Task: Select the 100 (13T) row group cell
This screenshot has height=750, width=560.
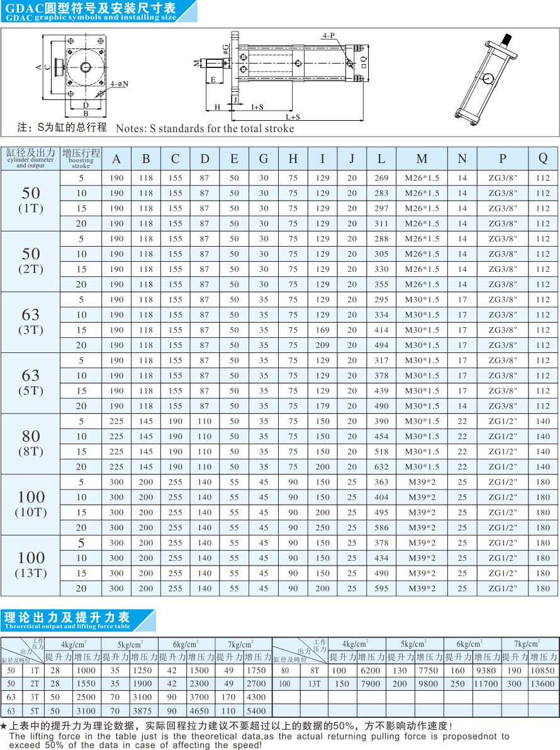Action: click(30, 564)
